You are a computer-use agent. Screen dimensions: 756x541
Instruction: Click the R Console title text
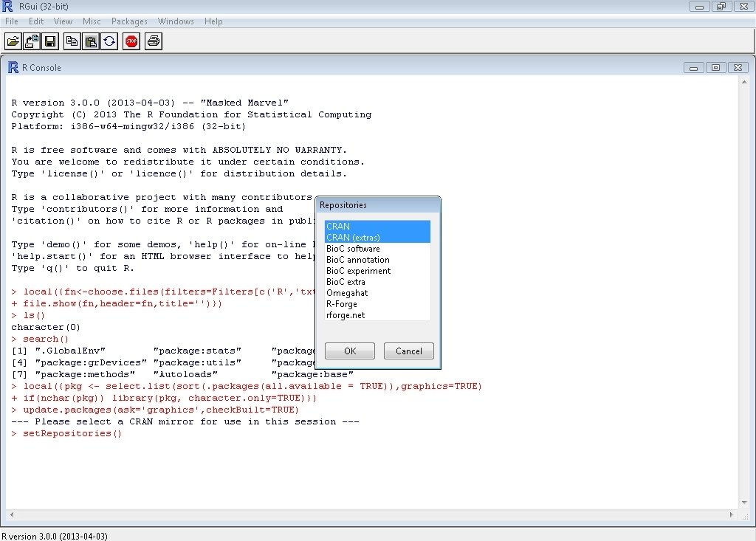[41, 68]
